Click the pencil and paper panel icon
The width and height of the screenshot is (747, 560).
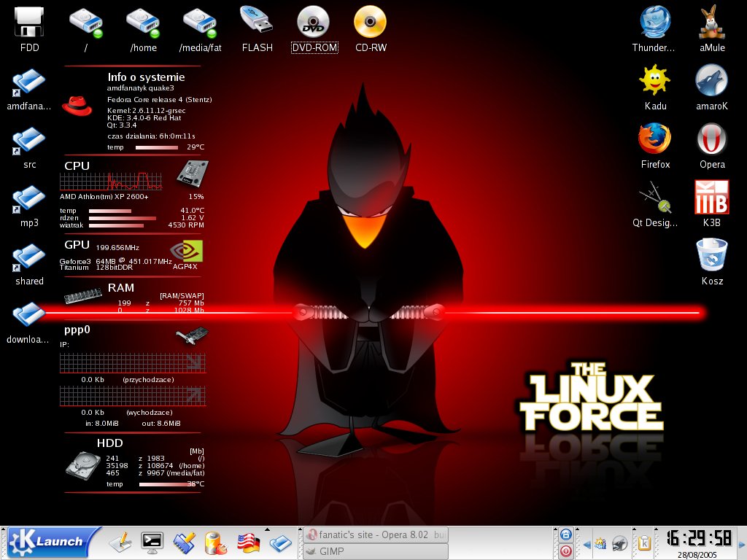pos(120,542)
